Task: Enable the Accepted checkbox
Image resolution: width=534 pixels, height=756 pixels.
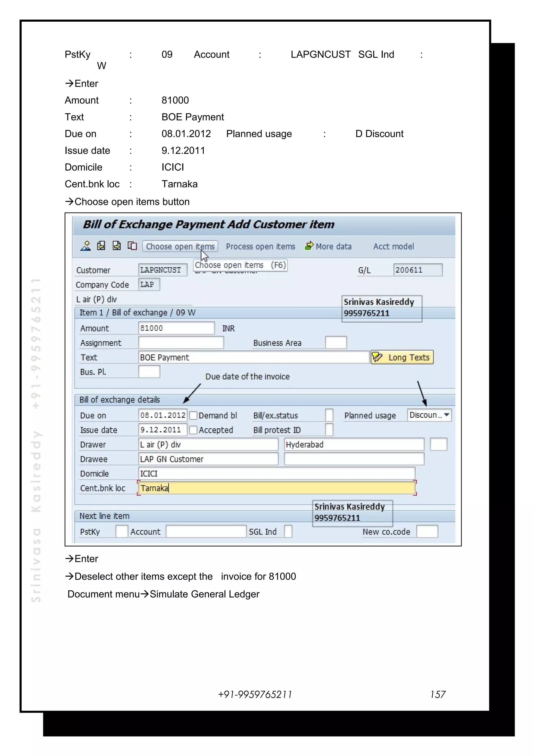Action: click(x=193, y=430)
